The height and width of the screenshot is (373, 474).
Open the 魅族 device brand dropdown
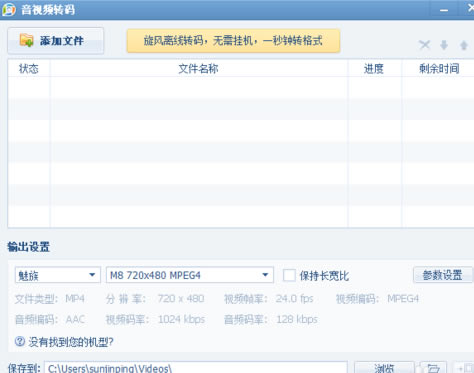tap(58, 275)
